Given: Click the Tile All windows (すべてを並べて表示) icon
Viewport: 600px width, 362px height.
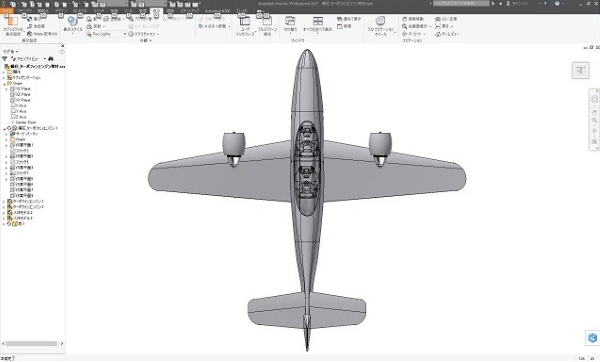Looking at the screenshot, I should (318, 21).
